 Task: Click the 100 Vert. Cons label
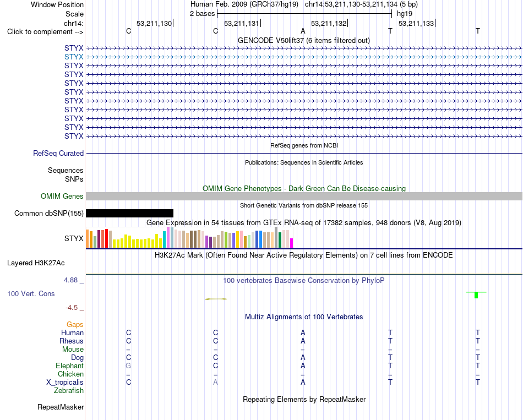pos(31,293)
